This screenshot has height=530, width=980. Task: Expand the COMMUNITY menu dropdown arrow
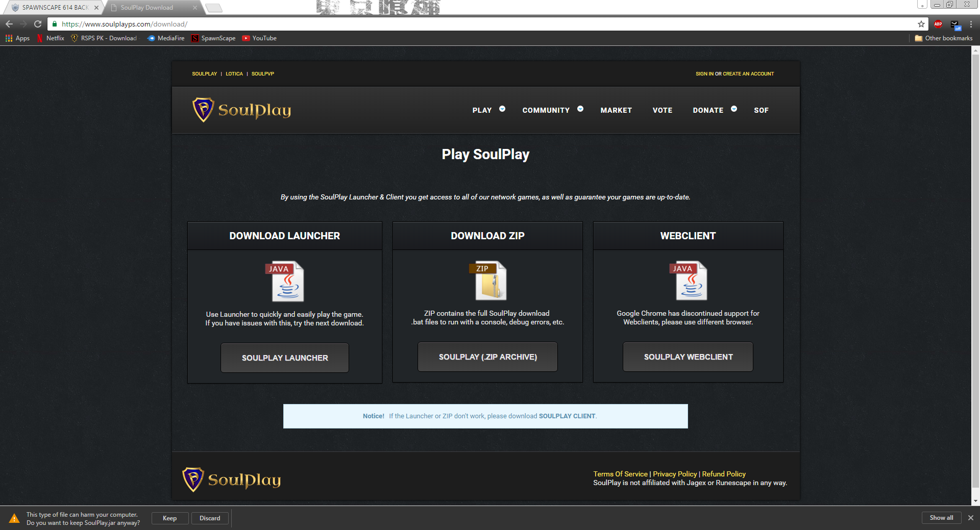580,109
